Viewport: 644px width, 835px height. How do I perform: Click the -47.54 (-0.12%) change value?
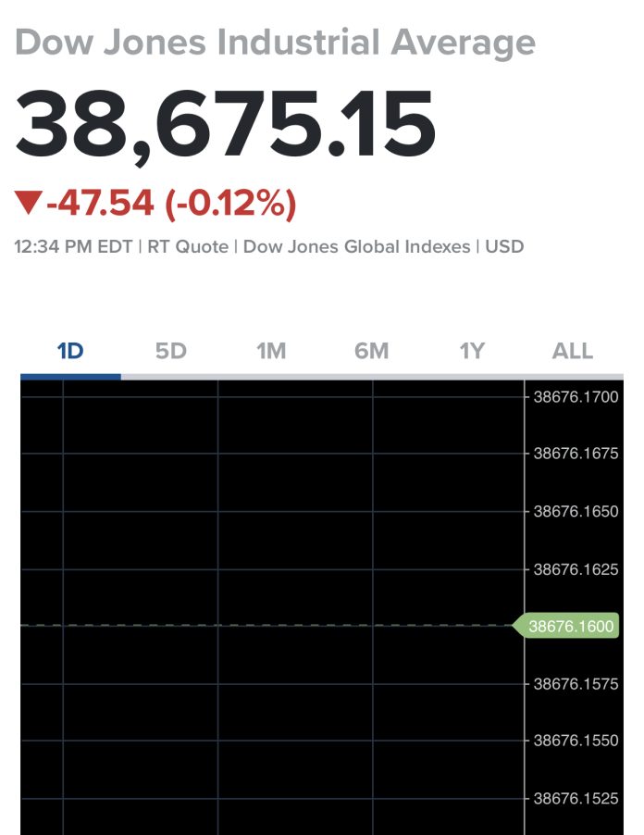pyautogui.click(x=171, y=203)
